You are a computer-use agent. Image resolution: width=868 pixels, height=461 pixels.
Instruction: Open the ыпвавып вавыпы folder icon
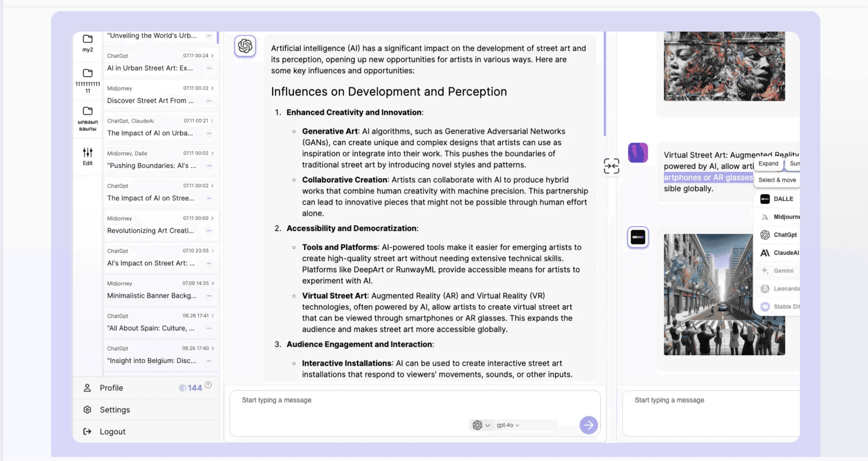(x=88, y=111)
